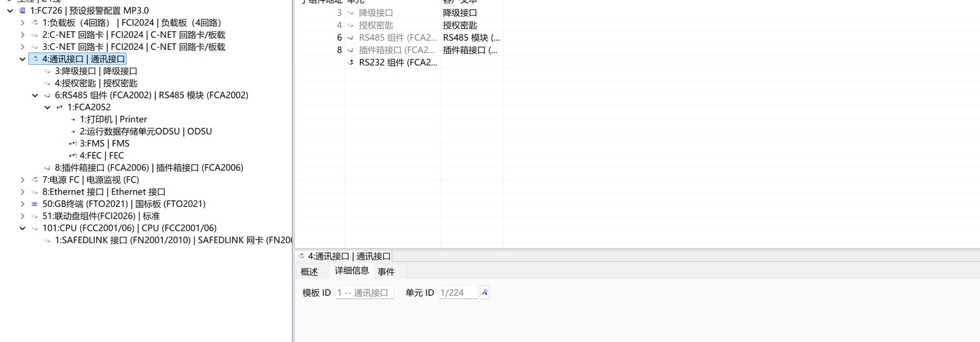Collapse the 1:FC726 root node
The height and width of the screenshot is (342, 980).
(x=10, y=11)
